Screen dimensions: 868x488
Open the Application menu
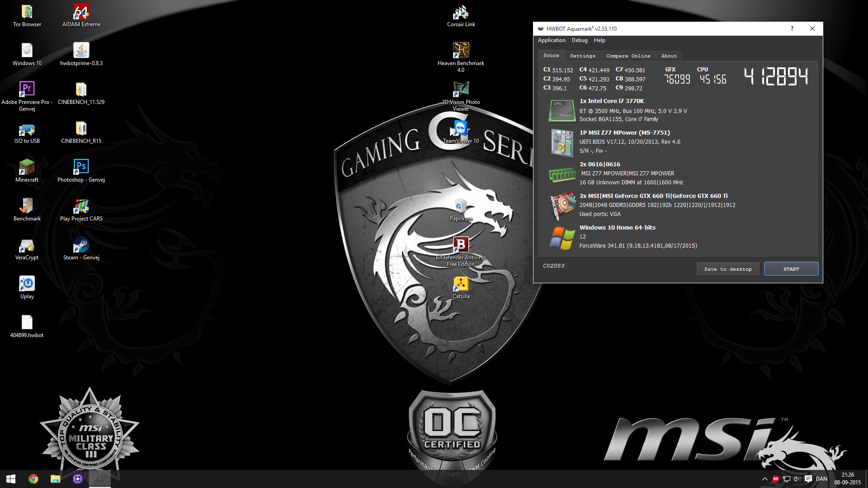[552, 40]
